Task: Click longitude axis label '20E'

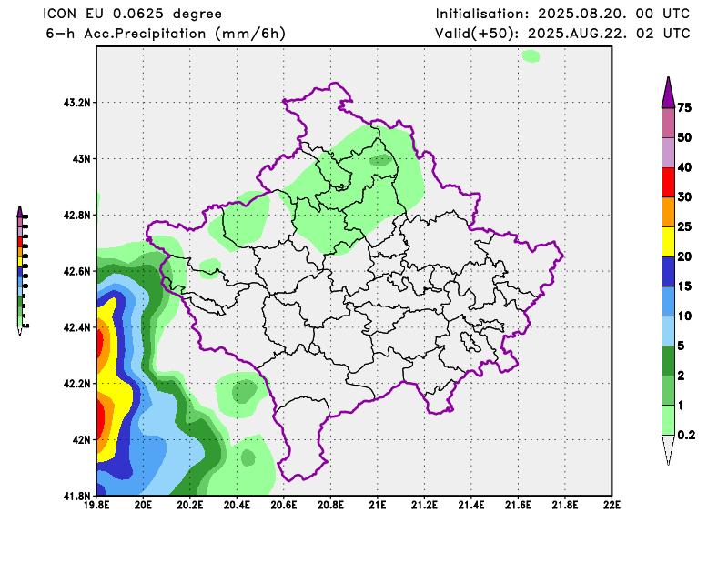Action: [x=144, y=505]
